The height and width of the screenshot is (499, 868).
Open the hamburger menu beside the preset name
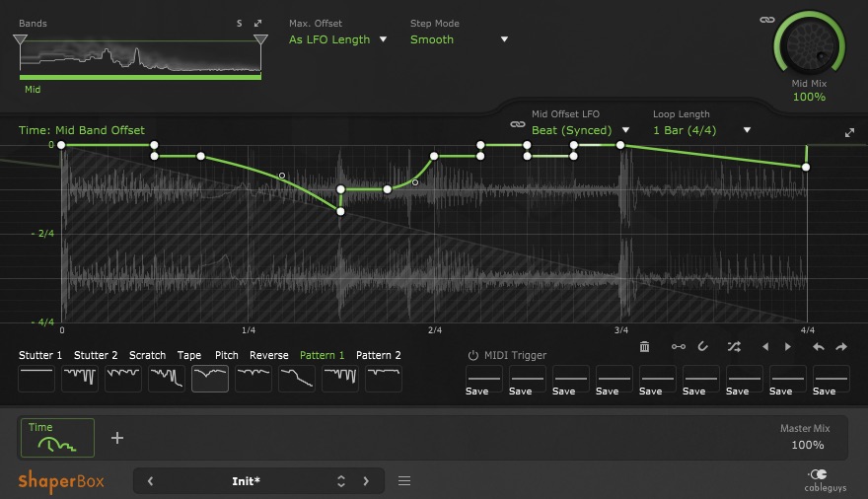click(403, 481)
